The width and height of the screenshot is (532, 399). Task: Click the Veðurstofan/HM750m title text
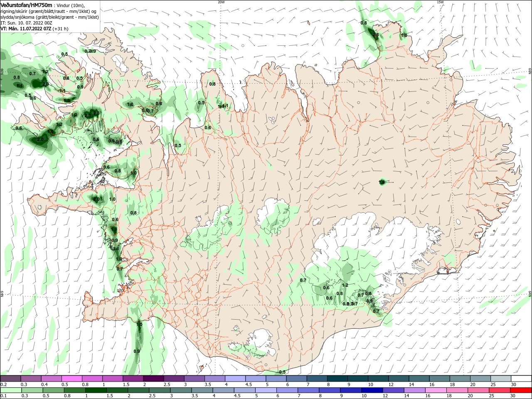(x=26, y=5)
